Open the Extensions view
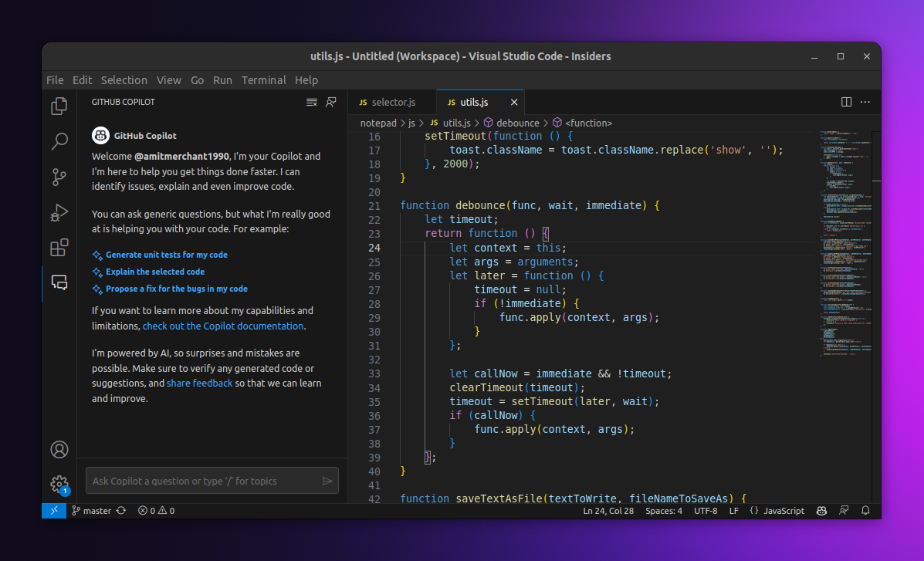This screenshot has width=924, height=561. point(59,248)
